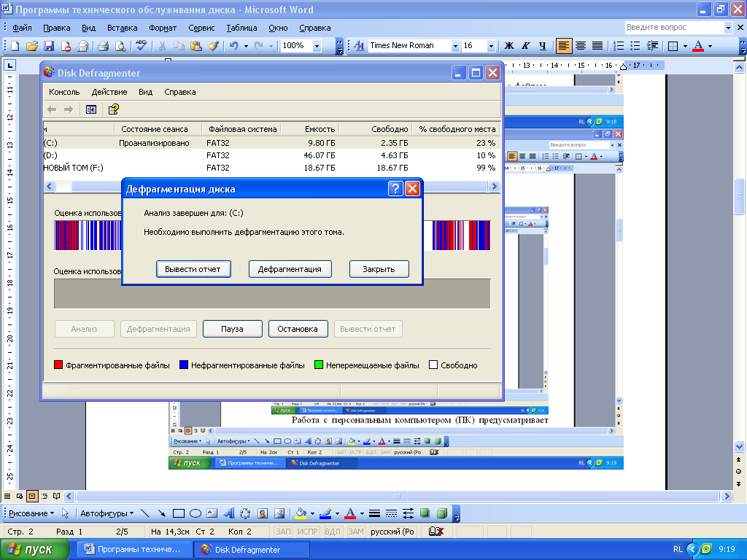The width and height of the screenshot is (747, 560).
Task: Open the Таблица menu in Word
Action: (x=241, y=28)
